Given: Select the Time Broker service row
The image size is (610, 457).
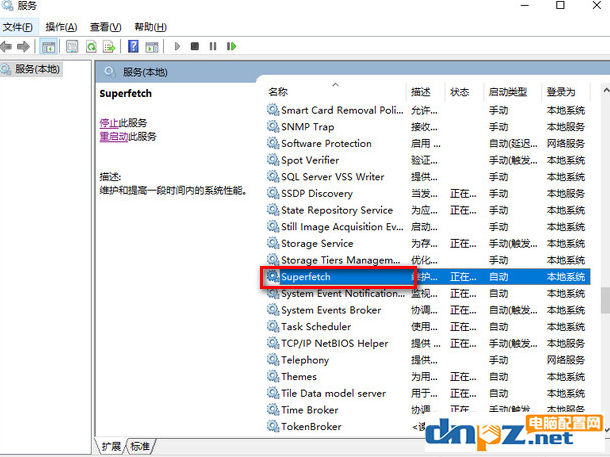Looking at the screenshot, I should point(428,410).
